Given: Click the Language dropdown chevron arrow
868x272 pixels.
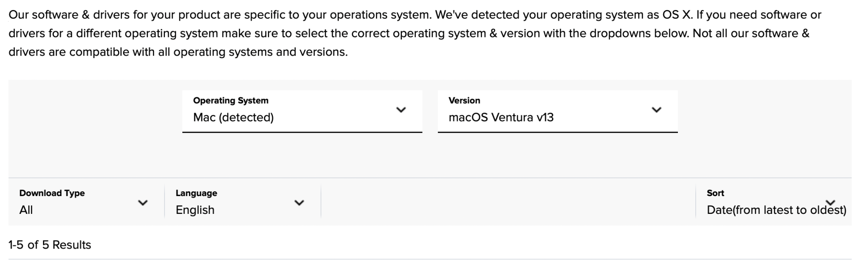Looking at the screenshot, I should point(299,203).
